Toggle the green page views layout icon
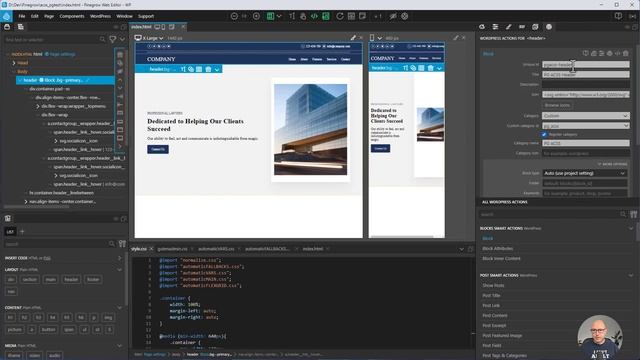The image size is (640, 360). point(270,16)
